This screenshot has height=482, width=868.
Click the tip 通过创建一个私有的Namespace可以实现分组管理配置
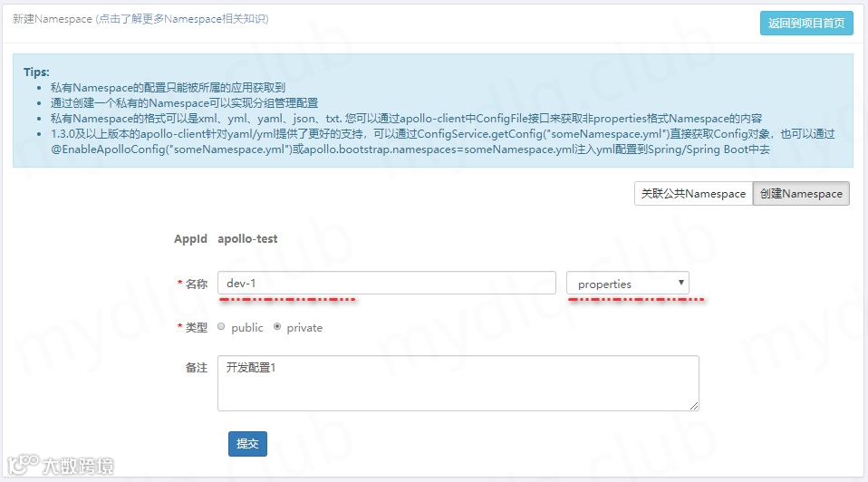(184, 103)
